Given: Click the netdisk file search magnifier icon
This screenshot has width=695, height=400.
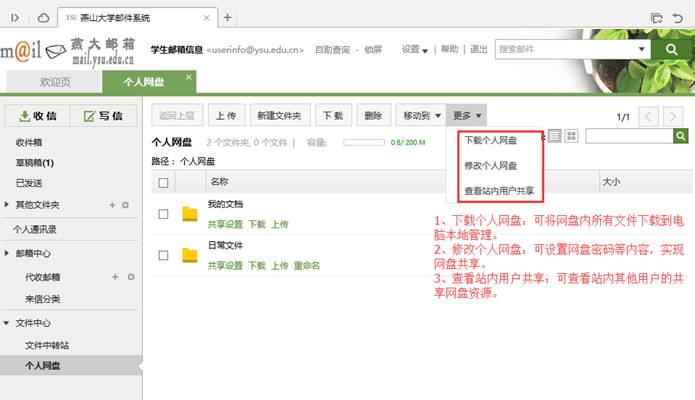Looking at the screenshot, I should pos(681,136).
